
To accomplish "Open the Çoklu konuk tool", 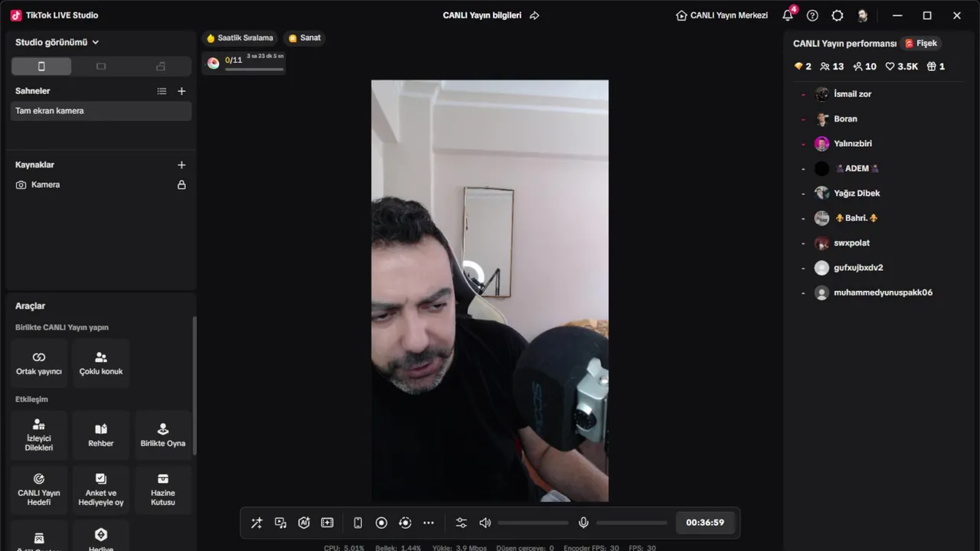I will pyautogui.click(x=101, y=364).
